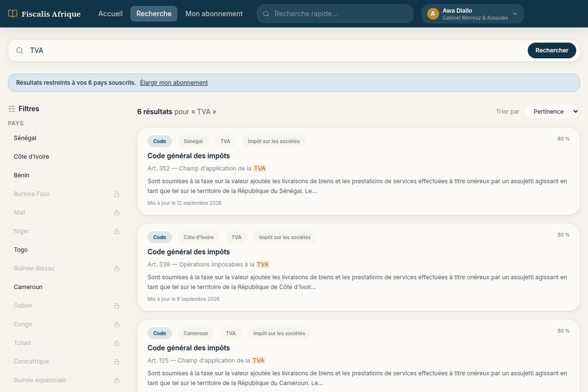Go to the Accueil tab

coord(111,14)
